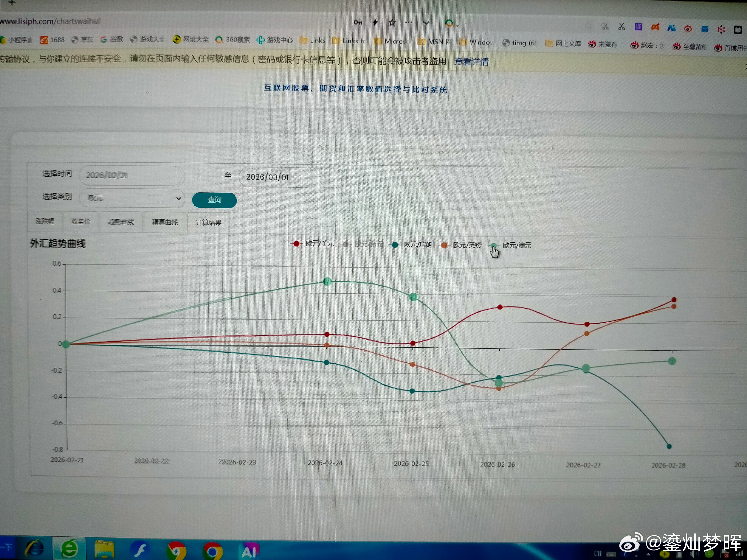Click the 查看详情 link in warning bar
This screenshot has width=747, height=560.
[471, 62]
